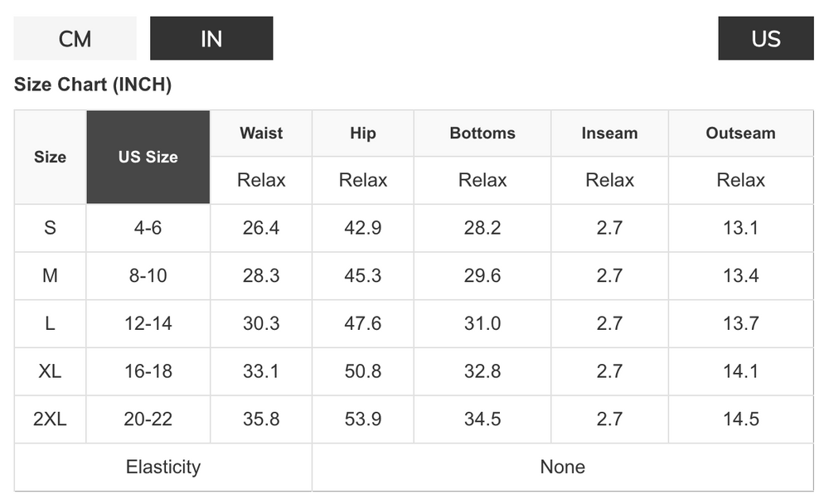This screenshot has height=504, width=829.
Task: Click the US Size column header
Action: click(x=148, y=157)
